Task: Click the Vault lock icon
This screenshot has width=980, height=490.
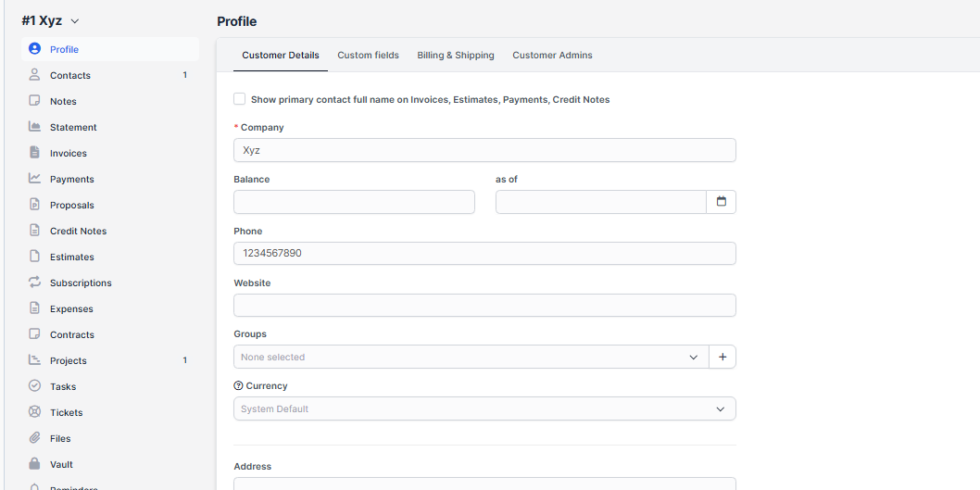Action: point(34,464)
